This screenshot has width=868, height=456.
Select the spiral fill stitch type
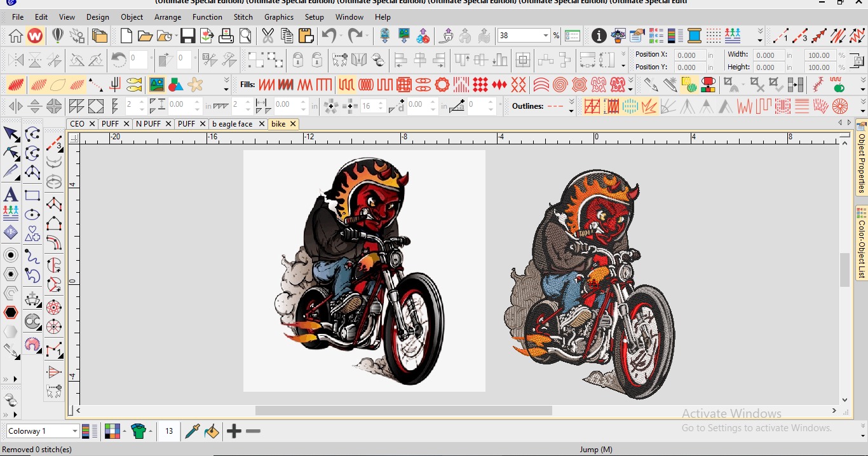pyautogui.click(x=560, y=84)
